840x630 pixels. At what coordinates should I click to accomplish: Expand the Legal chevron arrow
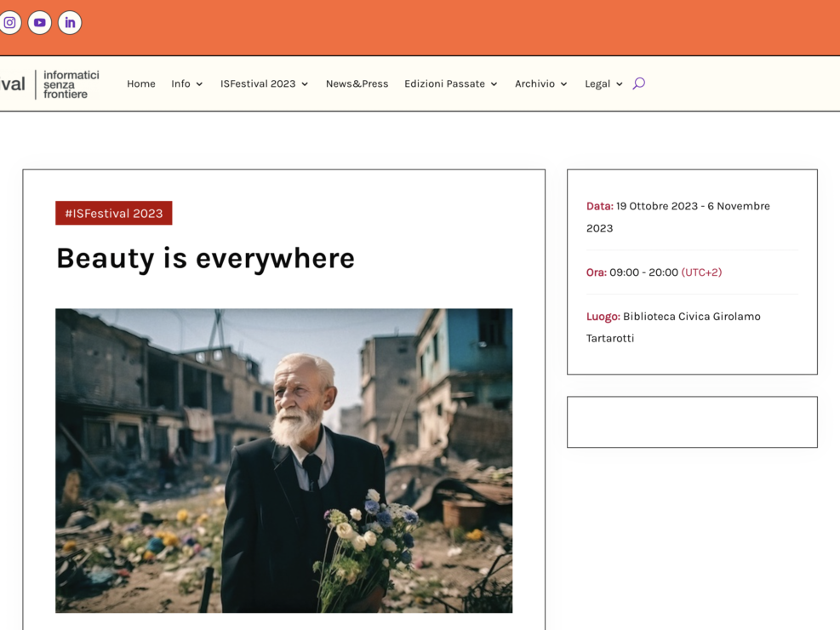(x=620, y=84)
